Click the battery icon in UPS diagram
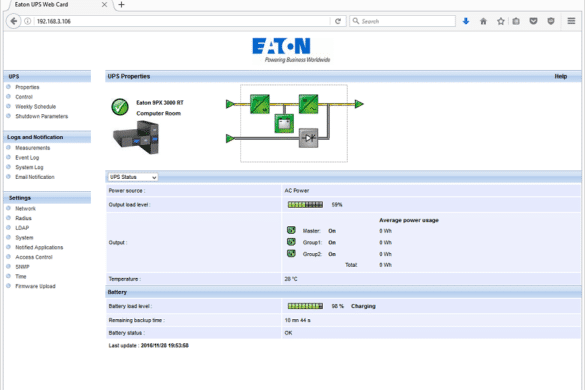The height and width of the screenshot is (390, 585). pyautogui.click(x=284, y=124)
